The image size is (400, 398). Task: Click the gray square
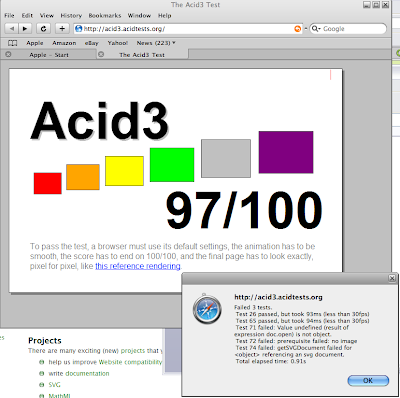226,158
